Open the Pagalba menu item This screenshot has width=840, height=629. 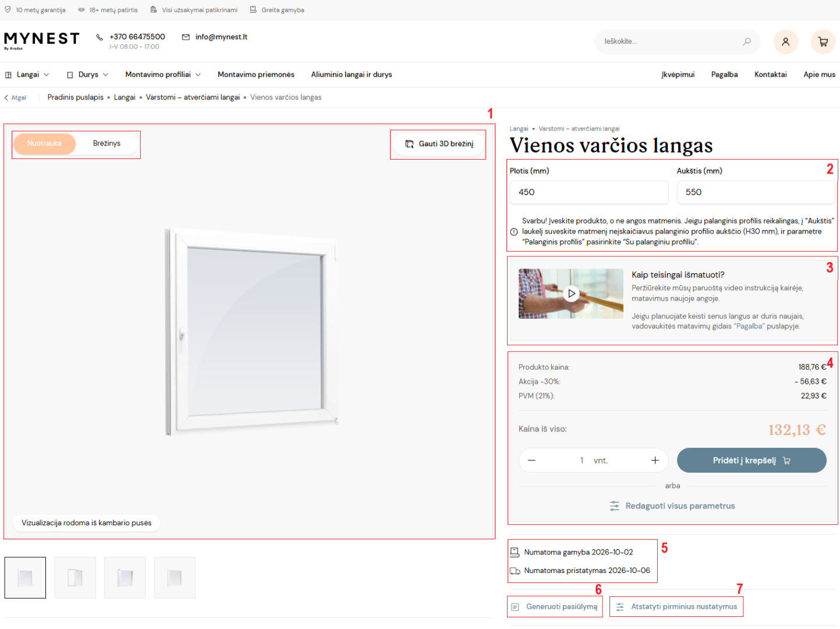tap(725, 75)
